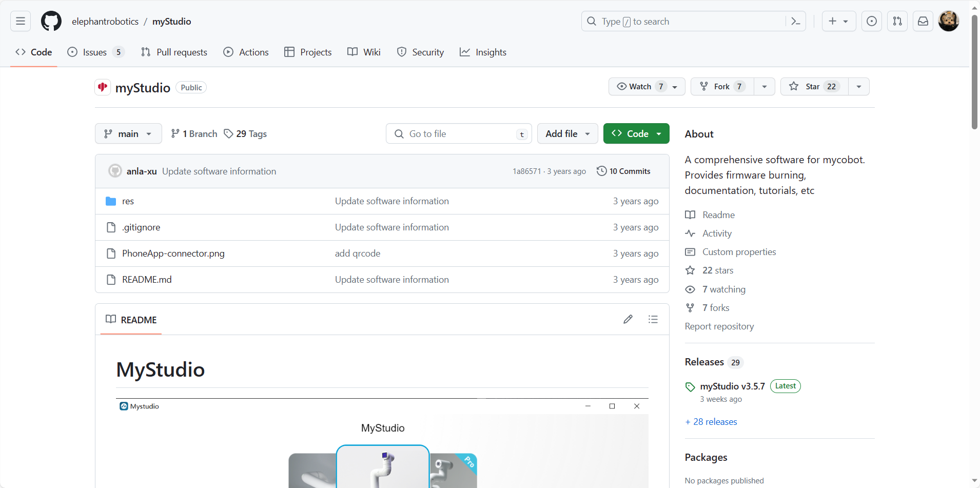The height and width of the screenshot is (488, 980).
Task: Open the + 28 releases link
Action: click(x=711, y=422)
